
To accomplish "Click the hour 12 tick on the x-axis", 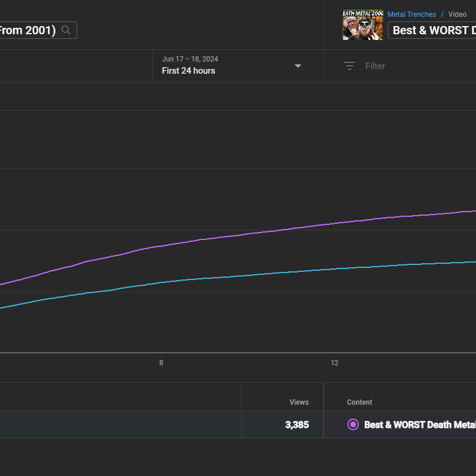I will coord(334,362).
